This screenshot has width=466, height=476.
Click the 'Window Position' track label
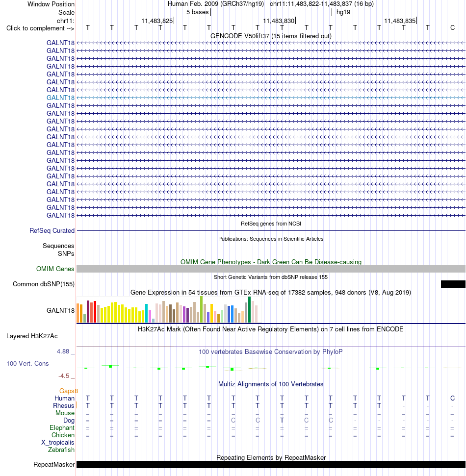click(x=51, y=4)
